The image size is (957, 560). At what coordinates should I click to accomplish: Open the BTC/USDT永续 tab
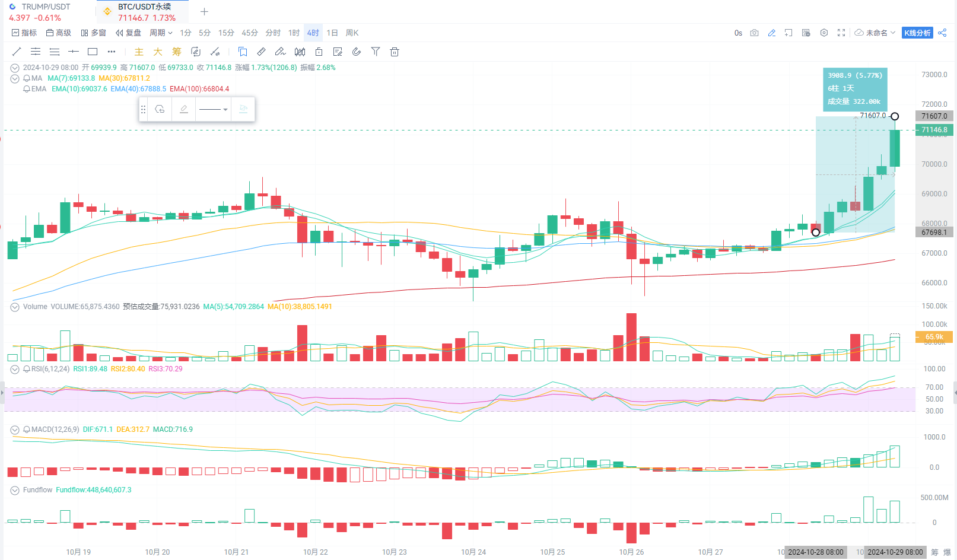[143, 12]
